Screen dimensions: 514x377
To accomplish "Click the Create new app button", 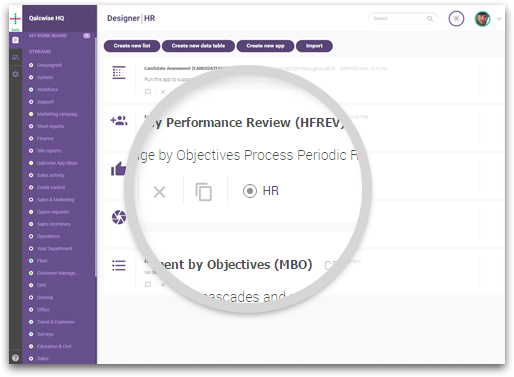I will click(265, 46).
